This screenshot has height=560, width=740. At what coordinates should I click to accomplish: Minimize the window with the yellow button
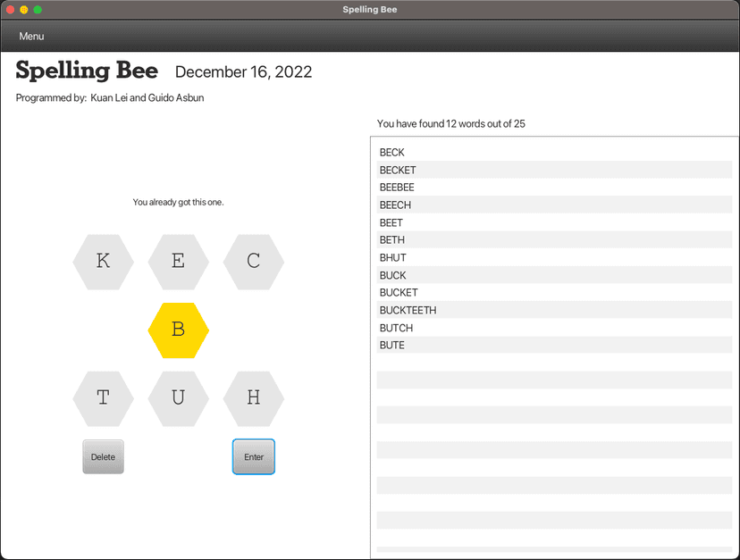pos(23,10)
